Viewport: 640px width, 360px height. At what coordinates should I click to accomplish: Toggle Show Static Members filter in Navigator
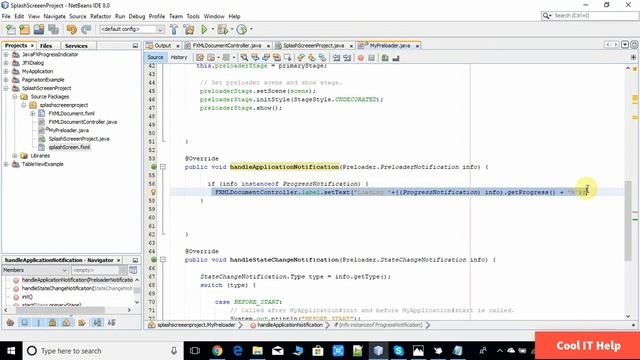[x=39, y=323]
